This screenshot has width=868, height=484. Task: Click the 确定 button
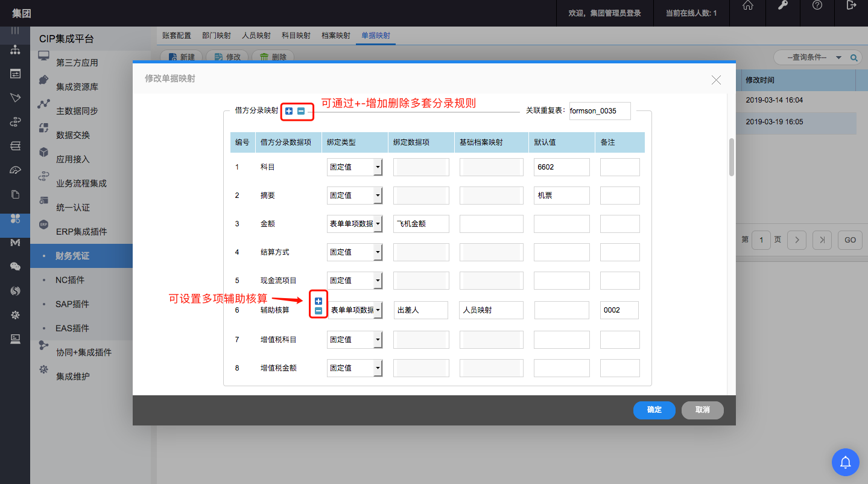tap(654, 410)
